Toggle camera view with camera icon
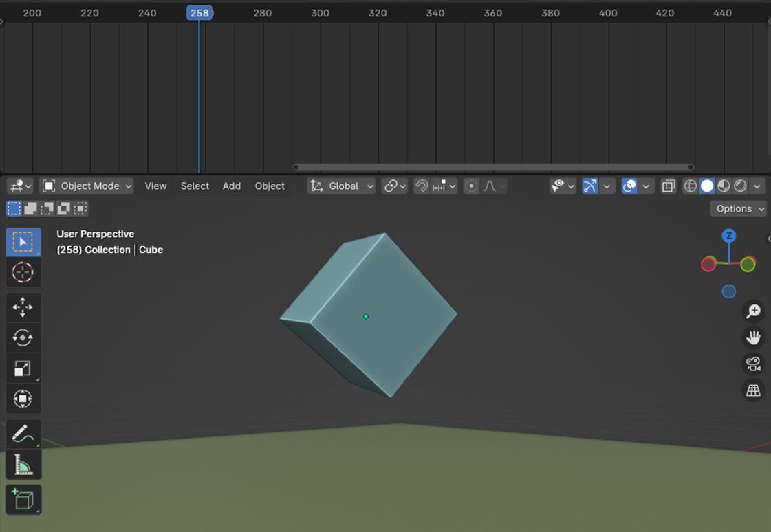771x532 pixels. (x=753, y=364)
